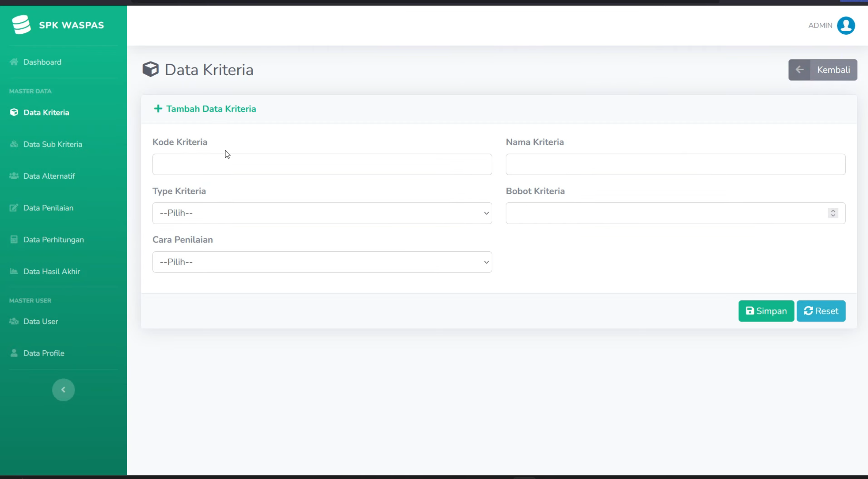The height and width of the screenshot is (479, 868).
Task: Open the Type Kriteria dropdown
Action: 322,213
